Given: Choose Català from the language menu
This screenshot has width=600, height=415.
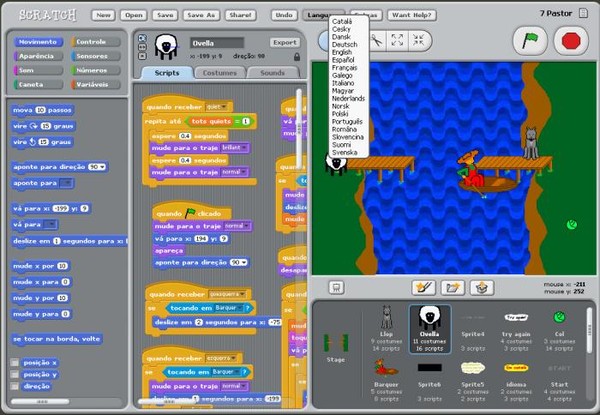Looking at the screenshot, I should pyautogui.click(x=342, y=21).
